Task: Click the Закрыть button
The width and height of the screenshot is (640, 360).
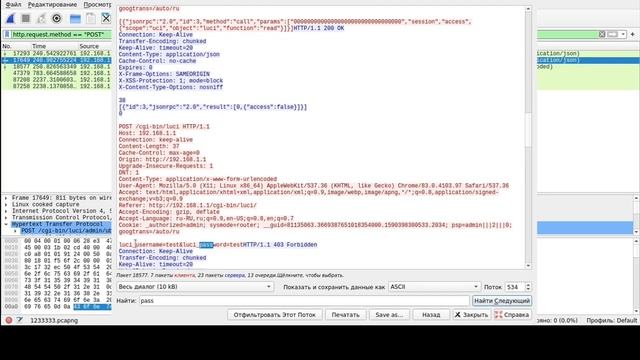Action: pyautogui.click(x=471, y=315)
